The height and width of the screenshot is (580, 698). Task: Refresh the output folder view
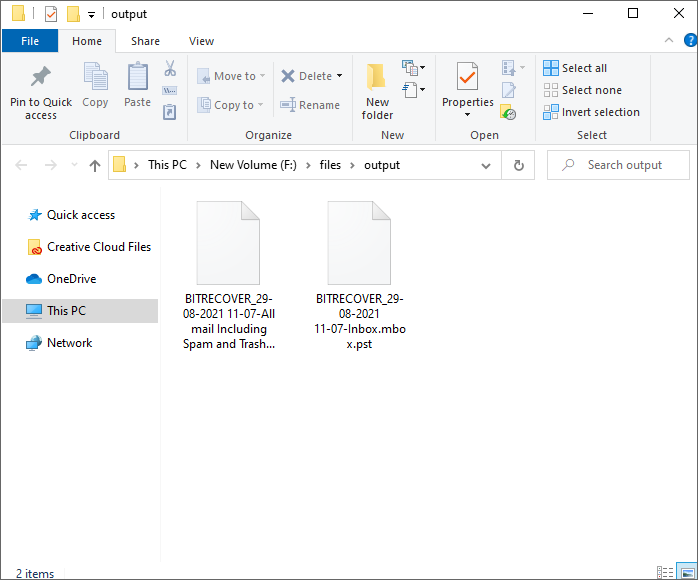click(518, 165)
